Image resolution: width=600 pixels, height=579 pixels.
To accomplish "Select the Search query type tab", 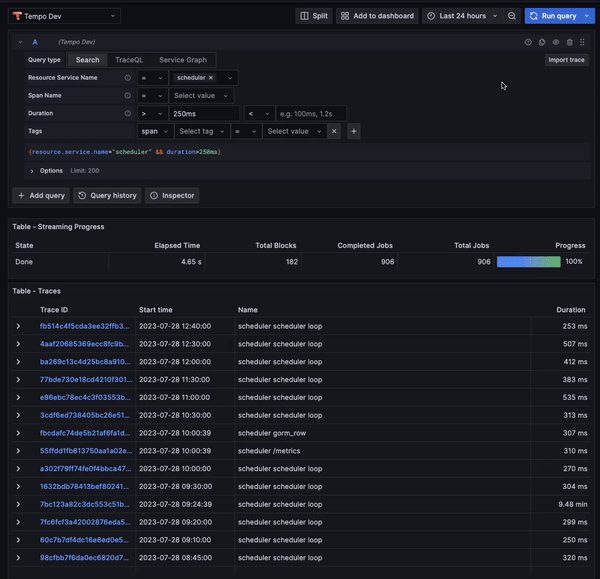I will (87, 60).
